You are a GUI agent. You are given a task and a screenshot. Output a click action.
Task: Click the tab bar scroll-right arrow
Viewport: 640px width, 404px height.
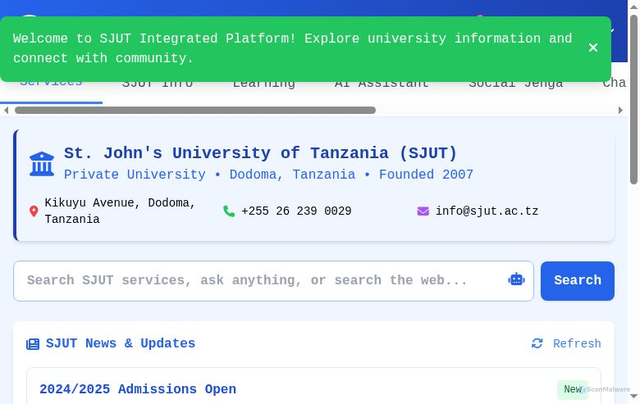(620, 110)
